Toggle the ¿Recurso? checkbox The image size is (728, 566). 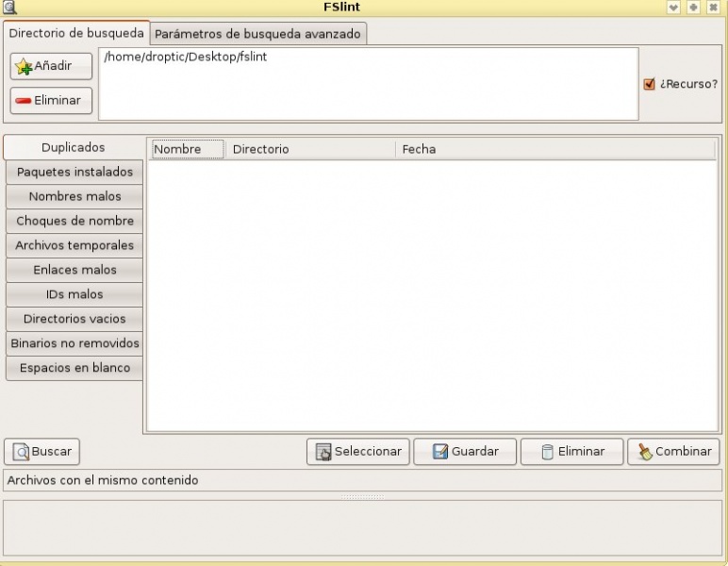(649, 84)
